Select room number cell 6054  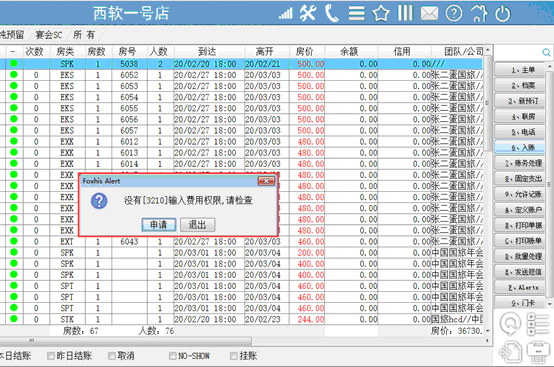click(129, 97)
